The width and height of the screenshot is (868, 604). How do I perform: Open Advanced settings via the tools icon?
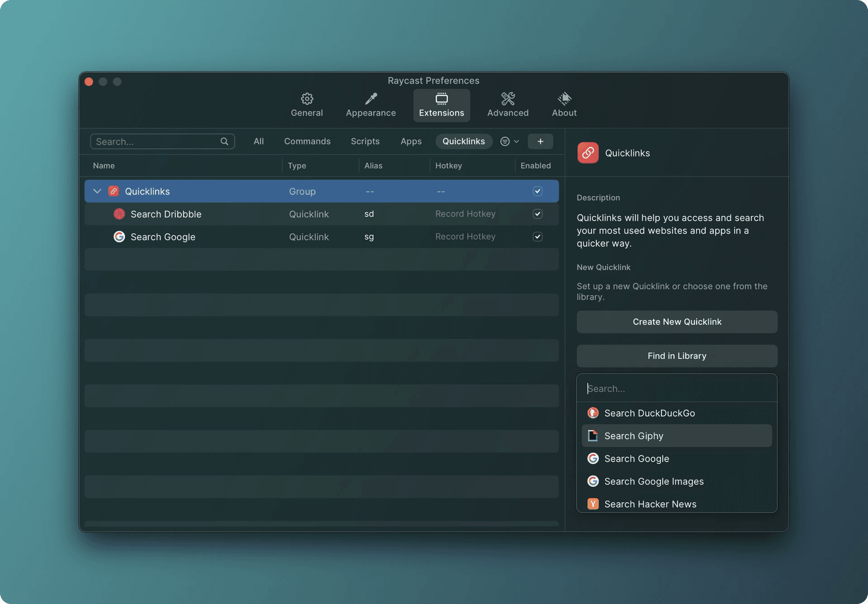tap(508, 99)
